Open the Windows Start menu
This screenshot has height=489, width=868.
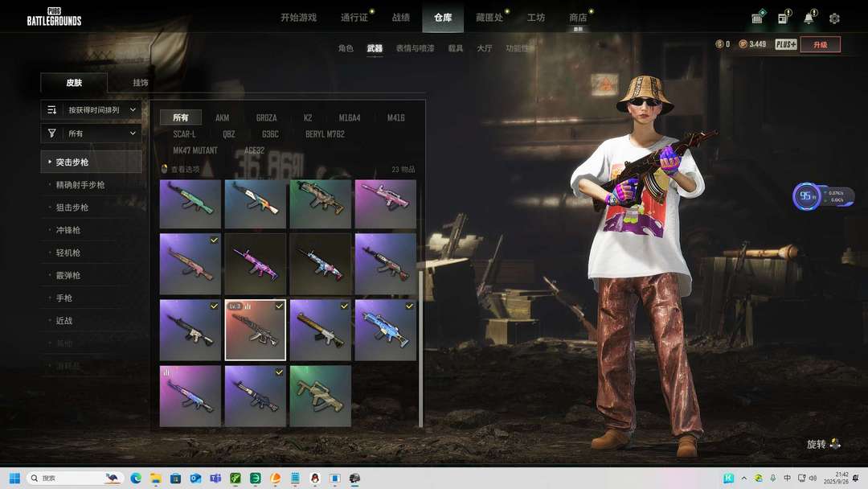(15, 478)
